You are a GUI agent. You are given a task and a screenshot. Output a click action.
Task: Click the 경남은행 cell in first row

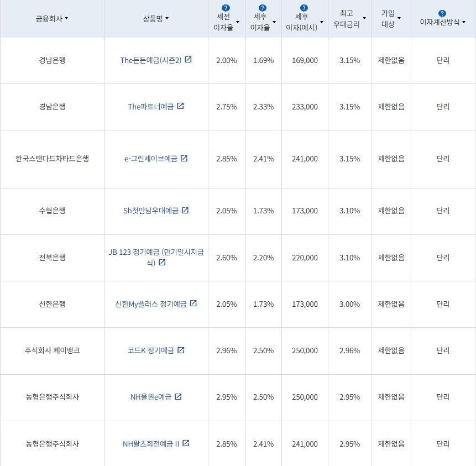click(53, 60)
